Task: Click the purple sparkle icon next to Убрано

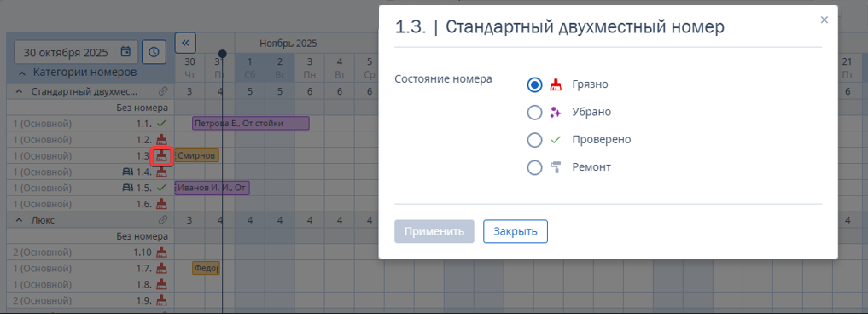Action: point(556,113)
